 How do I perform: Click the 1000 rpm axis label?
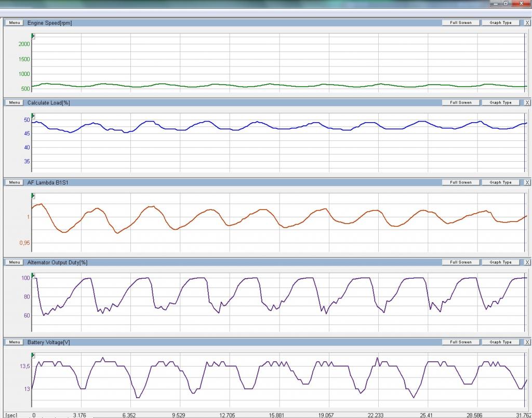[x=24, y=74]
